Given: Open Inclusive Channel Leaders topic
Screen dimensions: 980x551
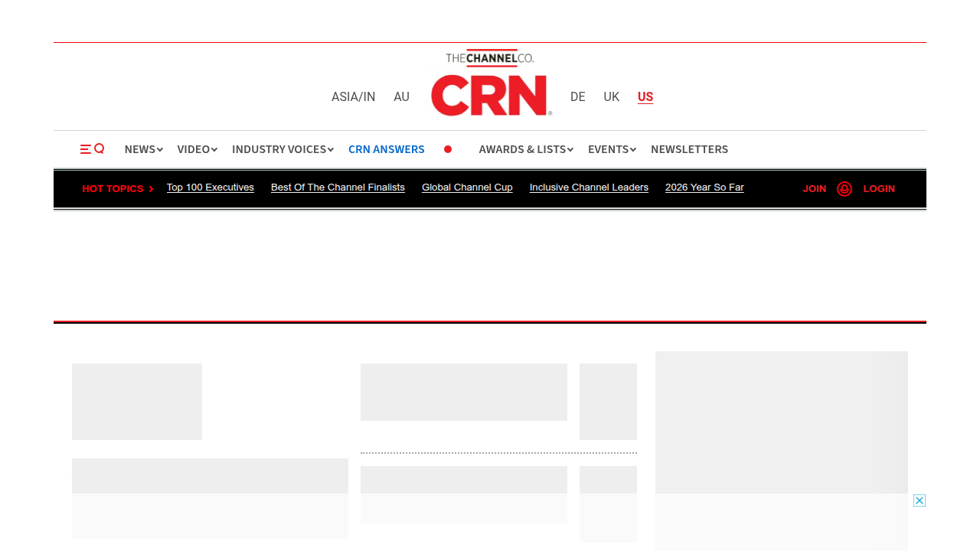Looking at the screenshot, I should [x=589, y=187].
